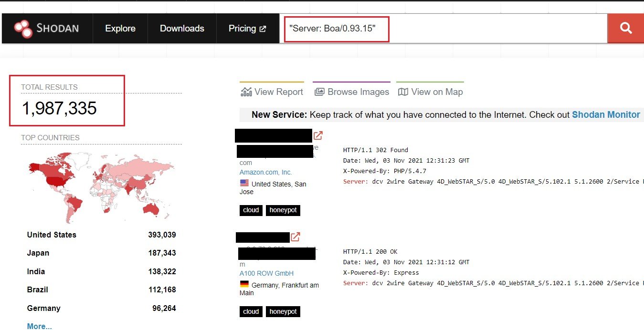Click cloud tag on A100 ROW result
Image resolution: width=644 pixels, height=330 pixels.
251,311
